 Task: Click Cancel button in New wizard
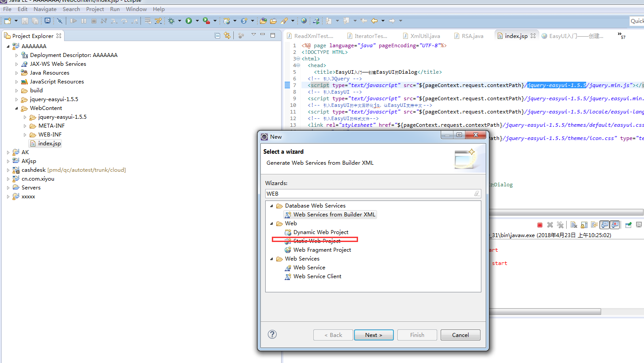click(461, 335)
